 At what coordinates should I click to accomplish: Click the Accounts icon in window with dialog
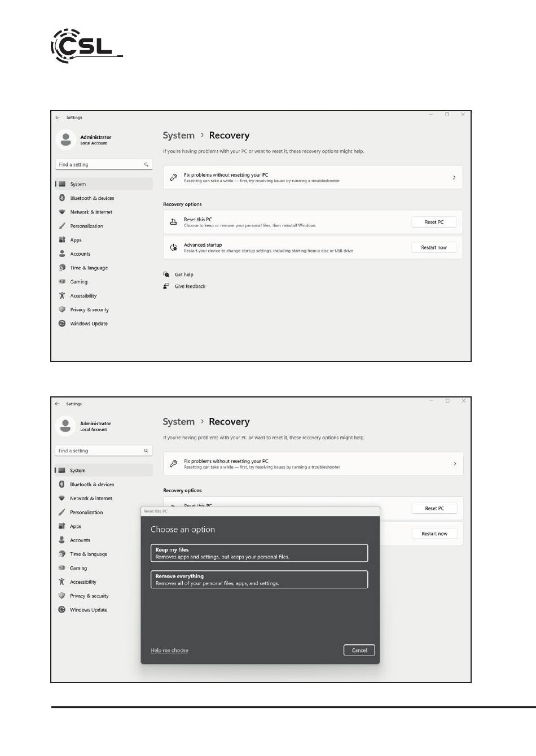[61, 540]
